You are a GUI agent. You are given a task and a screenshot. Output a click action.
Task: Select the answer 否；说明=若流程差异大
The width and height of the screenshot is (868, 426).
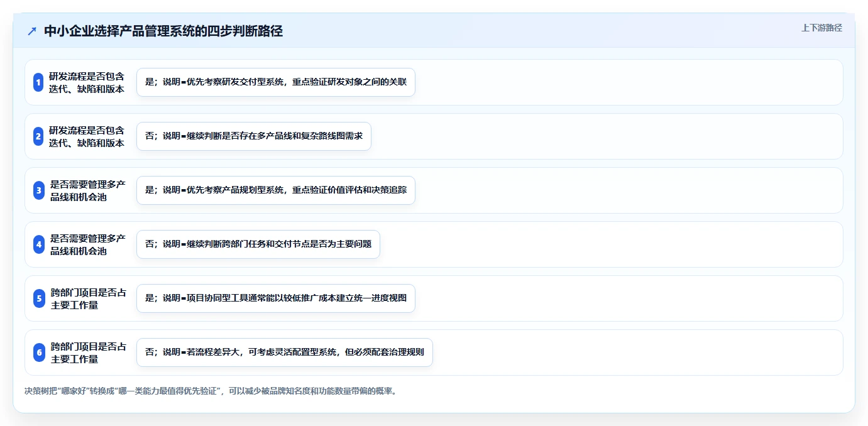pyautogui.click(x=285, y=352)
